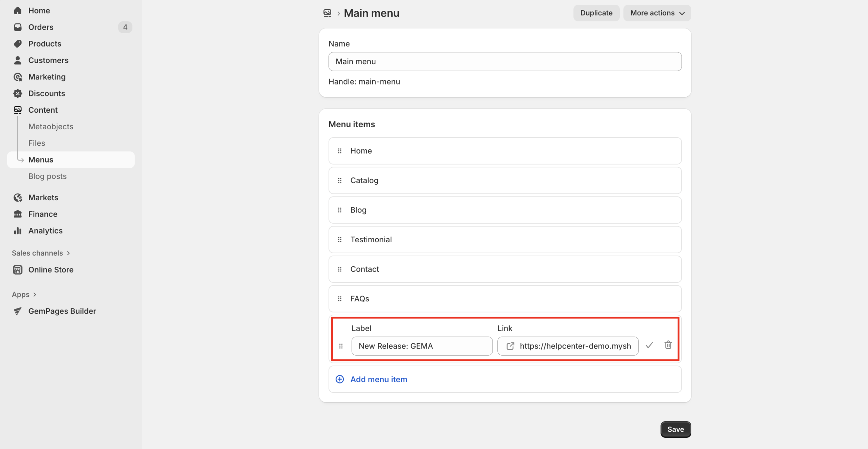Viewport: 868px width, 449px height.
Task: Click the trash icon to delete the menu item
Action: 668,345
